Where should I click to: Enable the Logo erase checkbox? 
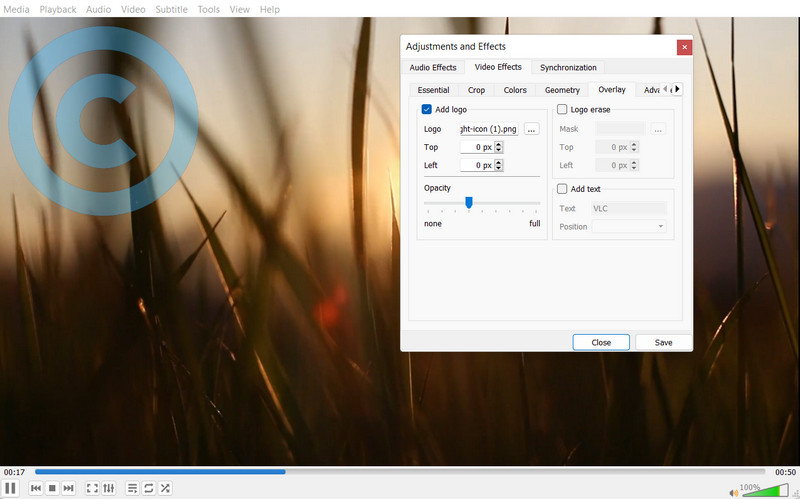pos(562,109)
